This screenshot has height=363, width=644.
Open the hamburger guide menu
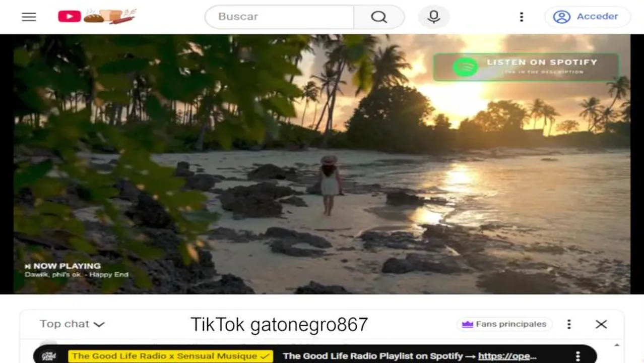click(x=29, y=17)
